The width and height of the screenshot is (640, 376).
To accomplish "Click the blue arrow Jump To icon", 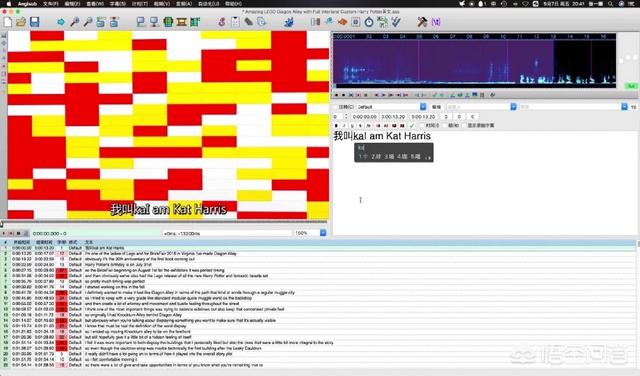I will coord(61,22).
